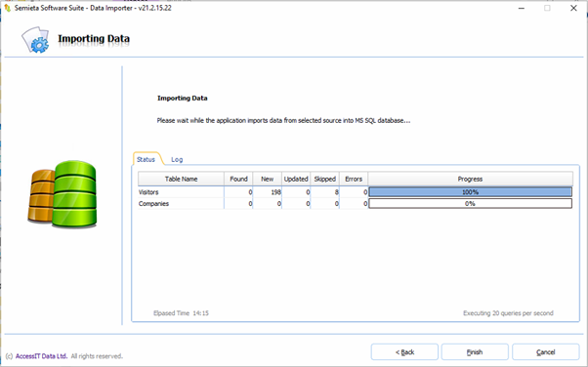
Task: Click the Back button
Action: [404, 352]
